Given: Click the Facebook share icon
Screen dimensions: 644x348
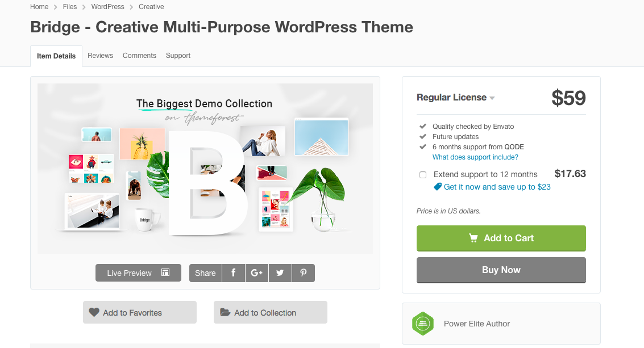Looking at the screenshot, I should coord(233,273).
